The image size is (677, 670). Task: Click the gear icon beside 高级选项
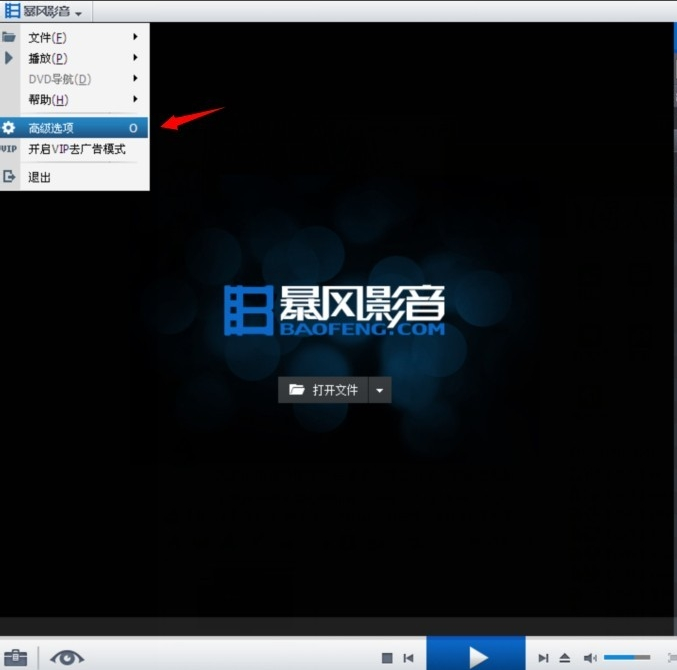pyautogui.click(x=8, y=128)
